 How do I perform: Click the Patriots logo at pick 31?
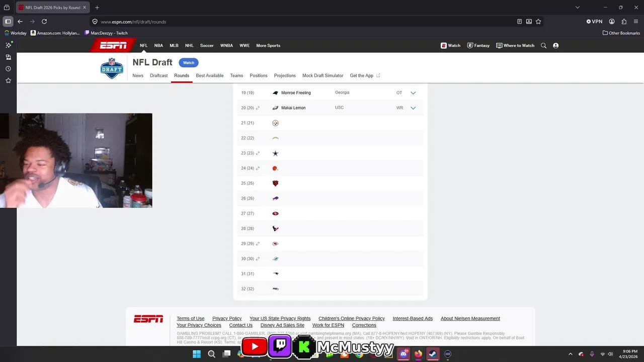pyautogui.click(x=275, y=274)
